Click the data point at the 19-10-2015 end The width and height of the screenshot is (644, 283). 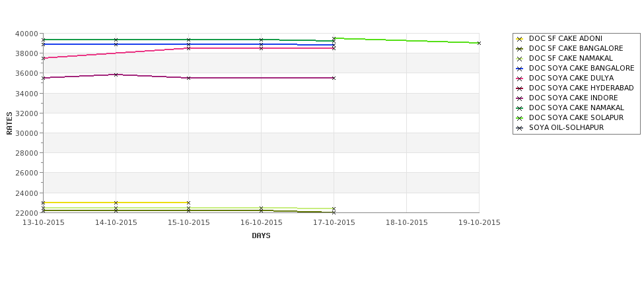[479, 43]
